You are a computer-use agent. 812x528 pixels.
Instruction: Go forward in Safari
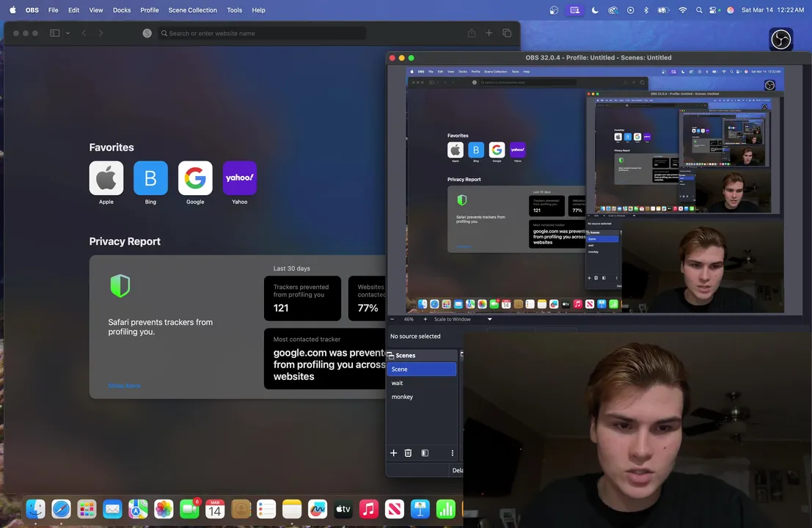click(100, 33)
